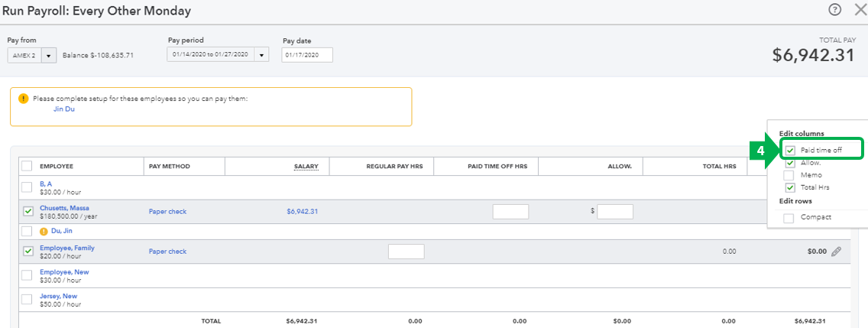Enable Compact rows checkbox
868x328 pixels.
click(789, 218)
